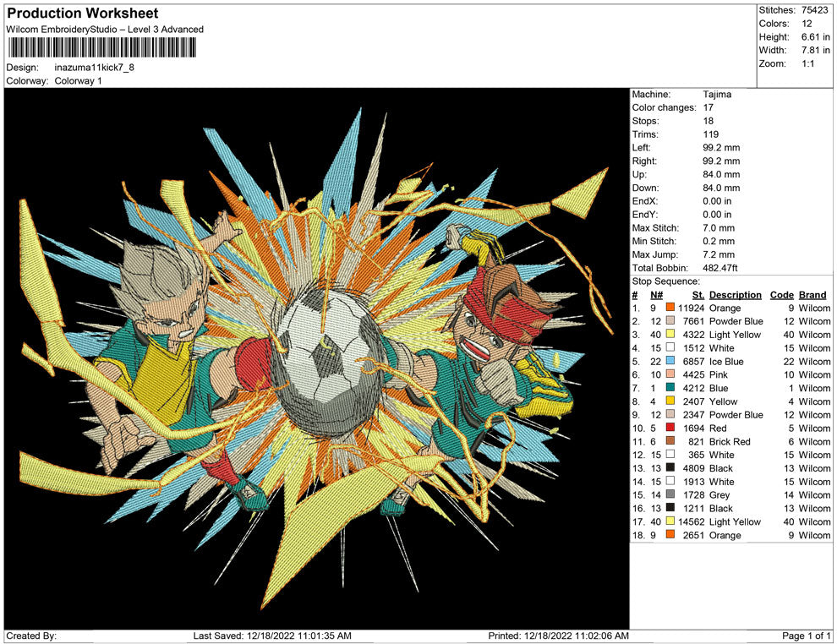Click the Stop Sequence heading
The image size is (837, 644).
[665, 281]
